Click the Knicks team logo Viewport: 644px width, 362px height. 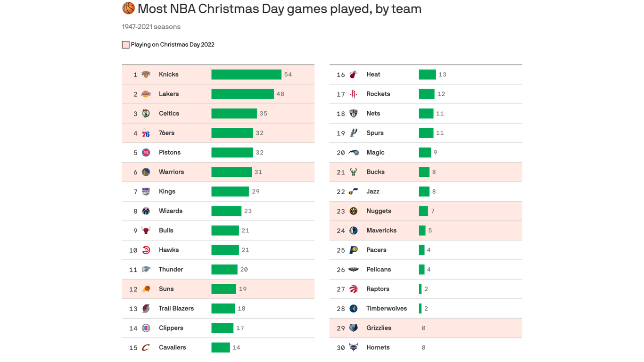146,74
